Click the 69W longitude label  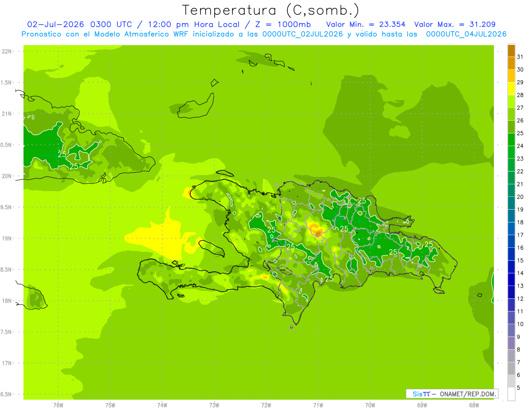click(422, 405)
